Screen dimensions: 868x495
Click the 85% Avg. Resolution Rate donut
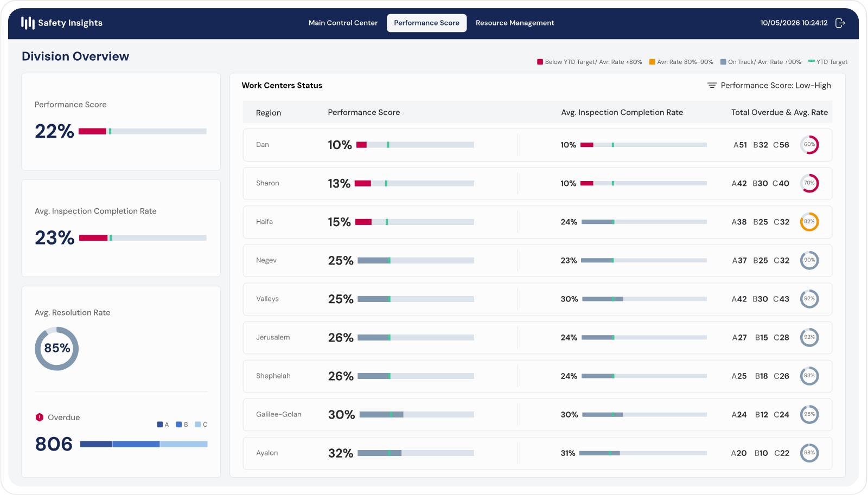pyautogui.click(x=57, y=349)
